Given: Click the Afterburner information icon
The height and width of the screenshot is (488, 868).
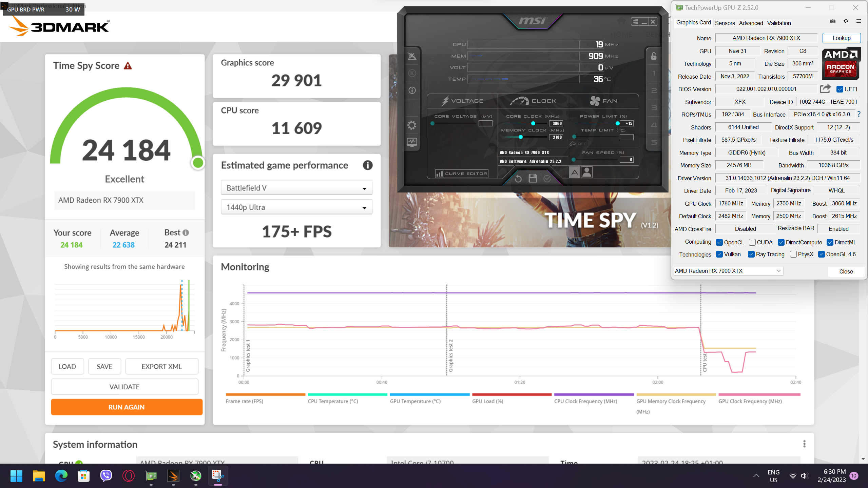Looking at the screenshot, I should (x=412, y=90).
